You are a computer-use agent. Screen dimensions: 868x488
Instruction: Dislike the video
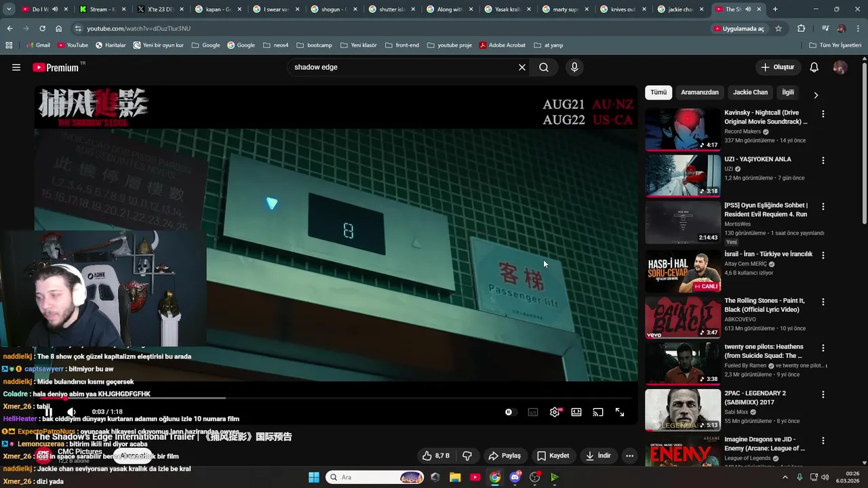(x=467, y=455)
